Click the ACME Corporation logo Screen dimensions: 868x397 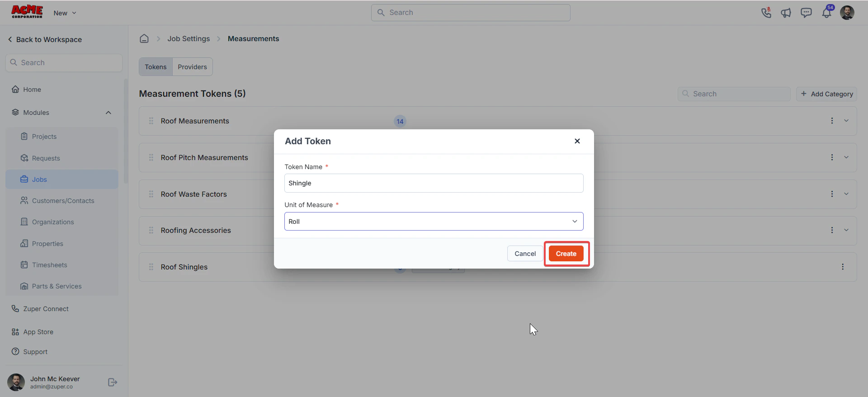pyautogui.click(x=27, y=12)
